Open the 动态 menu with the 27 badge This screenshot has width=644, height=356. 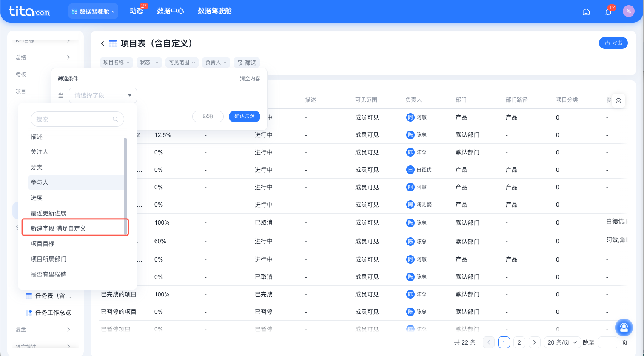point(136,11)
